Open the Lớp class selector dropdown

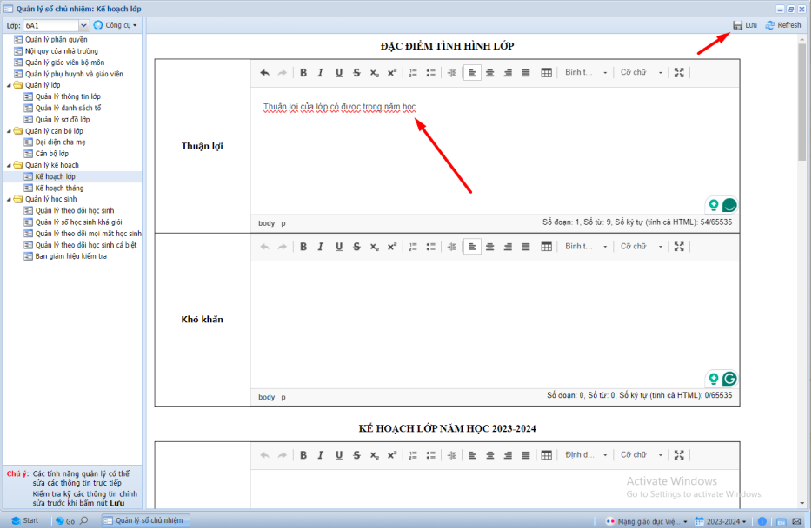pos(83,25)
